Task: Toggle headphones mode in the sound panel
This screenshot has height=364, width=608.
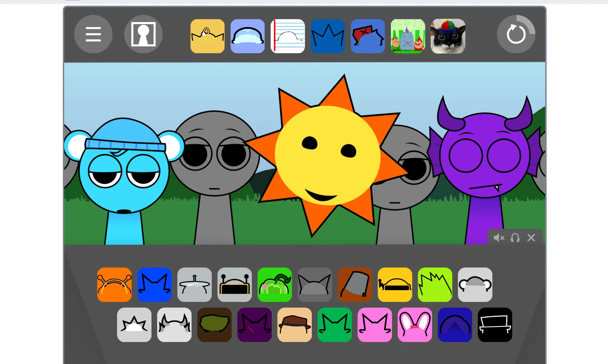Action: pos(515,238)
